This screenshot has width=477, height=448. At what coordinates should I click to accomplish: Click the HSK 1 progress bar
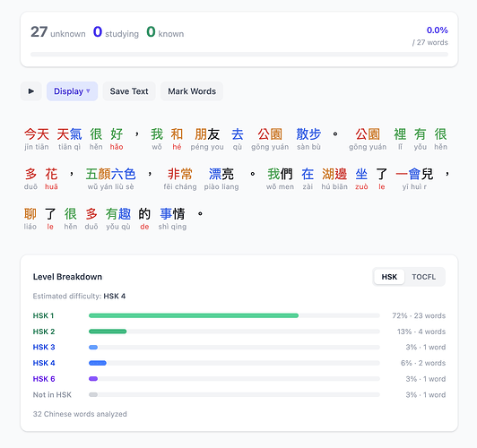tap(234, 315)
